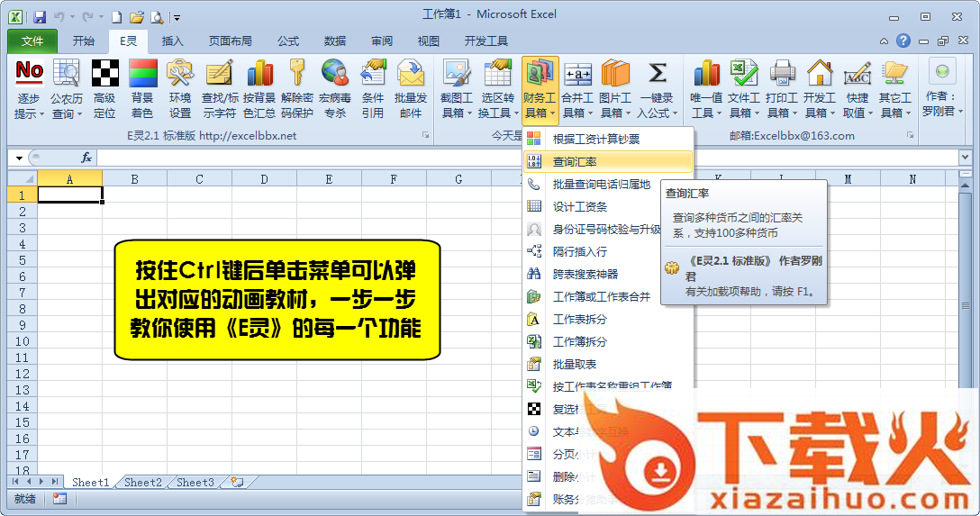Click the Save icon in quick access toolbar
Viewport: 980px width, 516px height.
coord(40,17)
